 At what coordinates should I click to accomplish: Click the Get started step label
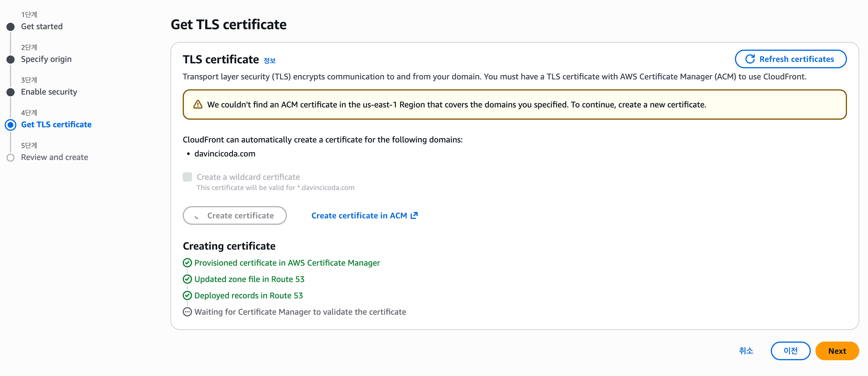coord(42,26)
